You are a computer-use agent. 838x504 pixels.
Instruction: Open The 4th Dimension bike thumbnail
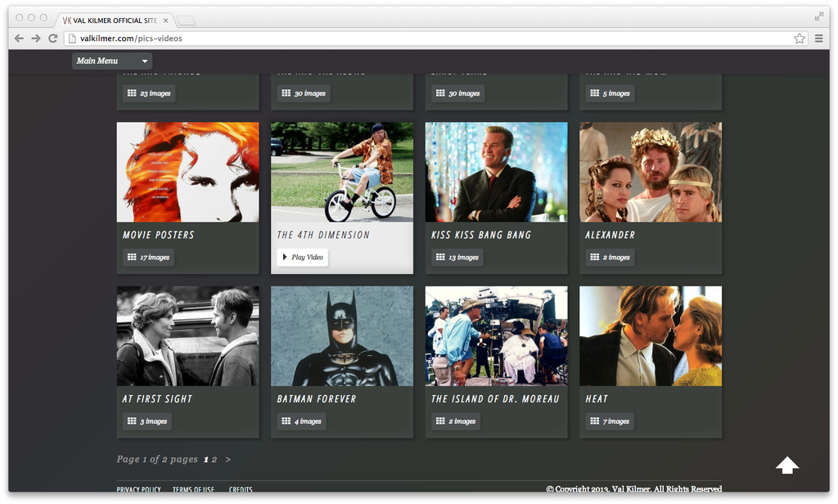(x=342, y=172)
